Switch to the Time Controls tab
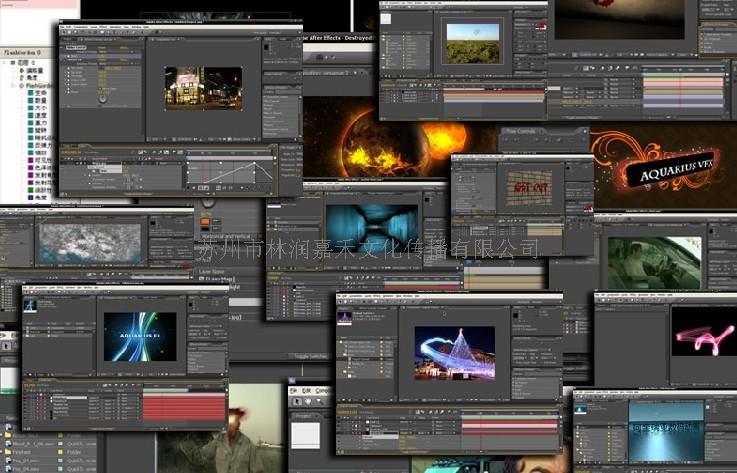This screenshot has width=737, height=473. pos(523,131)
